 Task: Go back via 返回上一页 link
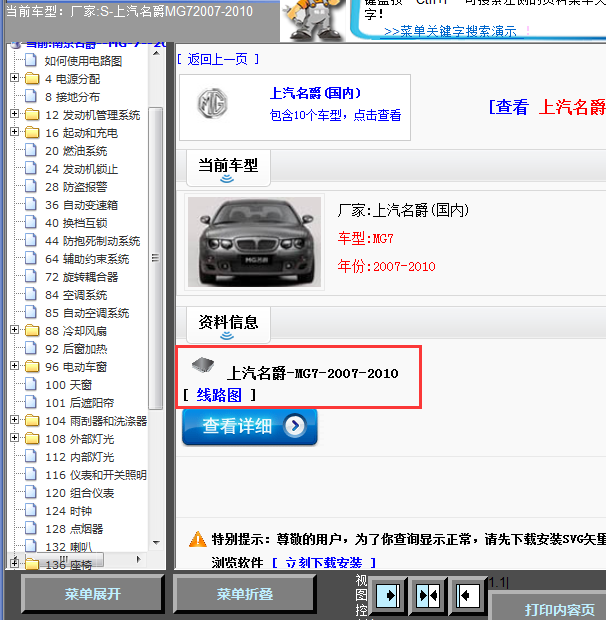tap(218, 59)
